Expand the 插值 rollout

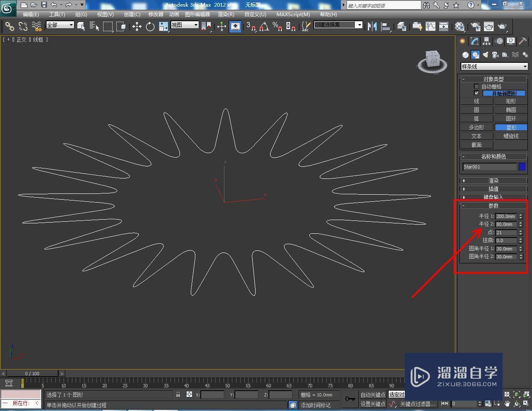(493, 189)
